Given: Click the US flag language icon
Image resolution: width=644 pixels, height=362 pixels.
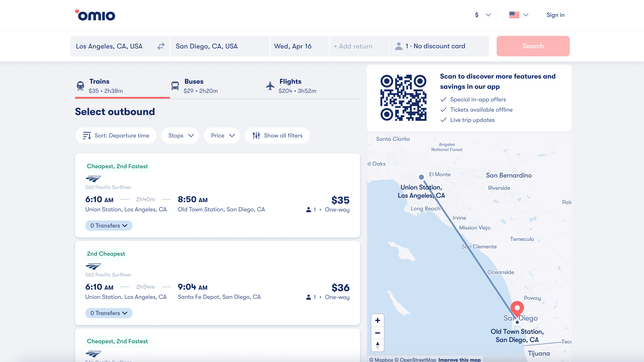Looking at the screenshot, I should [514, 15].
